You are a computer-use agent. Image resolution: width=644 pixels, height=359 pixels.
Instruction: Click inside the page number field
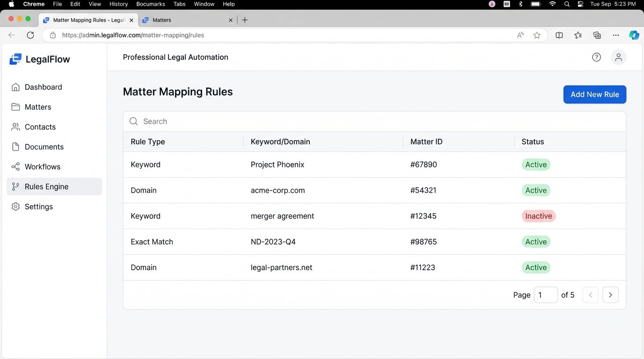click(x=545, y=295)
